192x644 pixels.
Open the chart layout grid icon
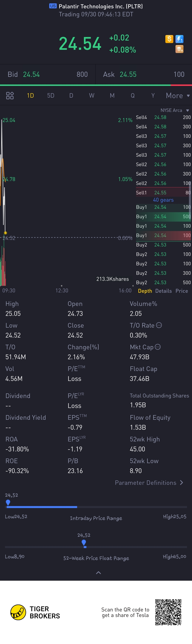[x=10, y=96]
